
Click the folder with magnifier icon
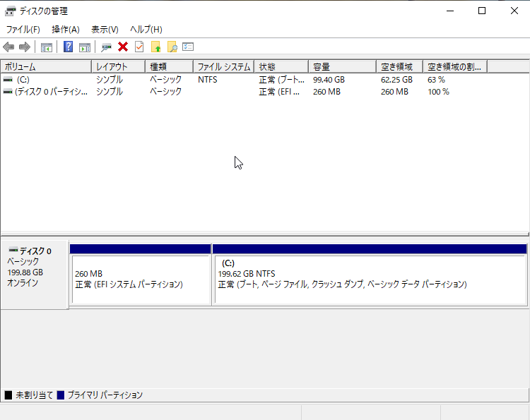172,47
